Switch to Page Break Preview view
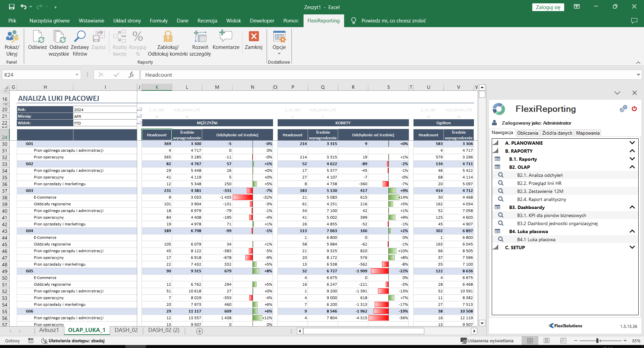The height and width of the screenshot is (348, 644). pyautogui.click(x=563, y=341)
